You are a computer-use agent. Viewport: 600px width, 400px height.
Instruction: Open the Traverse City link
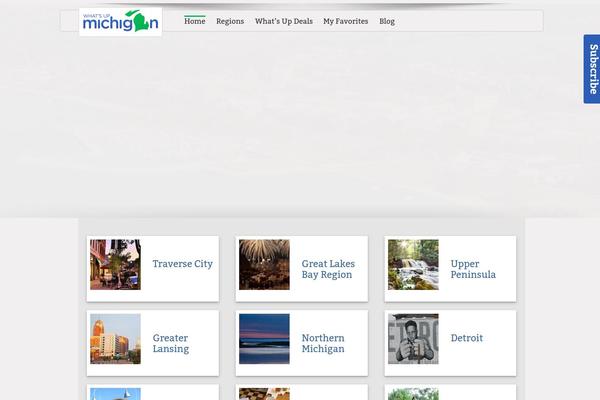[x=183, y=264]
